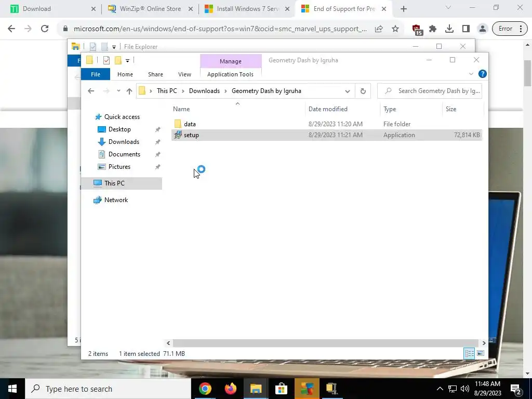Switch to the View ribbon tab
532x399 pixels.
point(184,74)
